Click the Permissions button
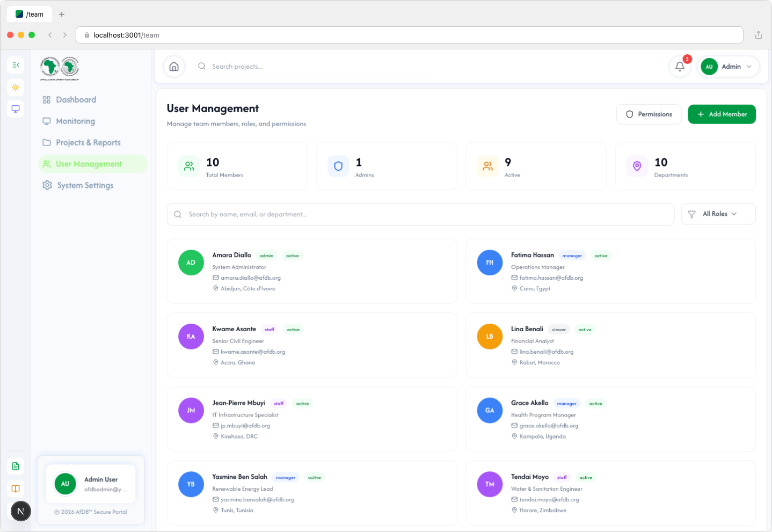Screen dimensions: 772x532 (649, 114)
